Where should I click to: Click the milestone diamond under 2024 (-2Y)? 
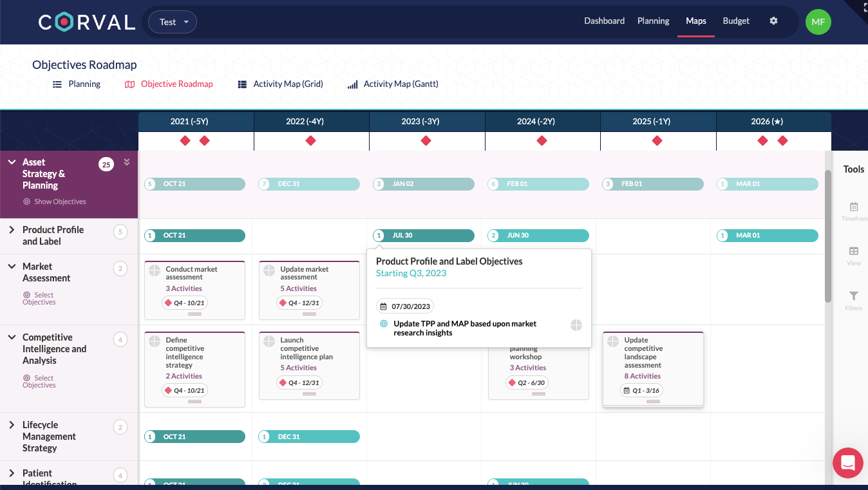tap(542, 140)
